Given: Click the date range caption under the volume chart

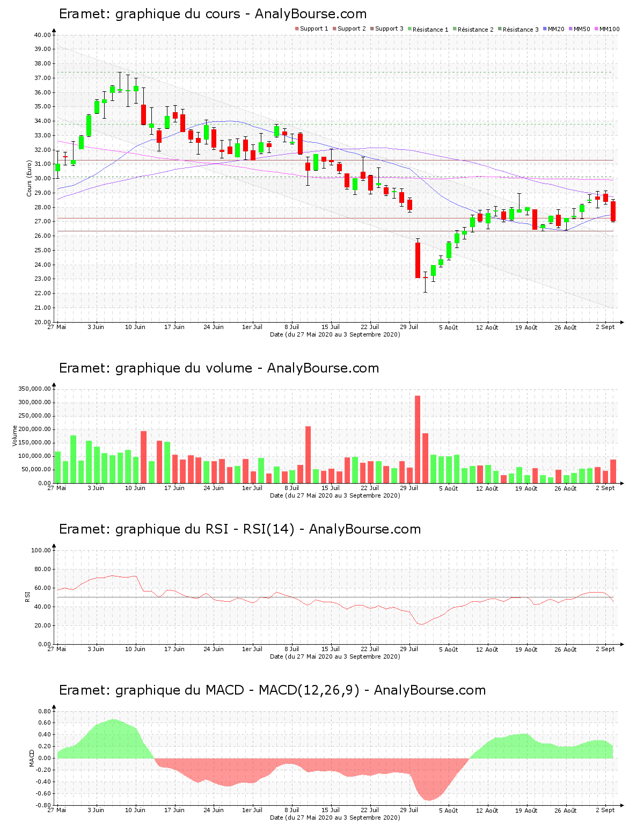Looking at the screenshot, I should click(335, 495).
